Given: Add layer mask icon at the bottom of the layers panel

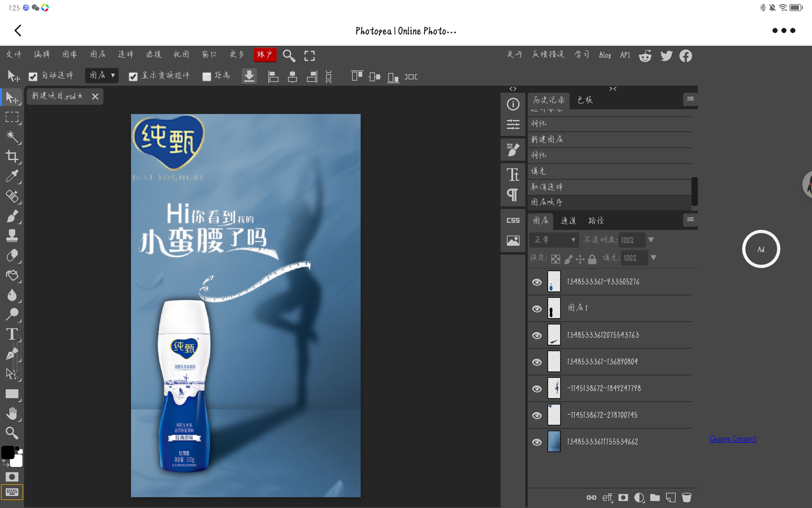Looking at the screenshot, I should click(623, 497).
